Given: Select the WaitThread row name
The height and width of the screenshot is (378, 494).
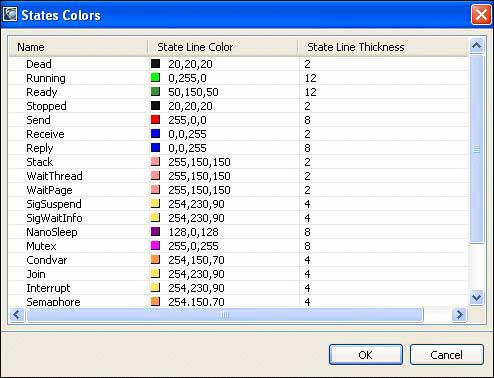Looking at the screenshot, I should tap(54, 176).
